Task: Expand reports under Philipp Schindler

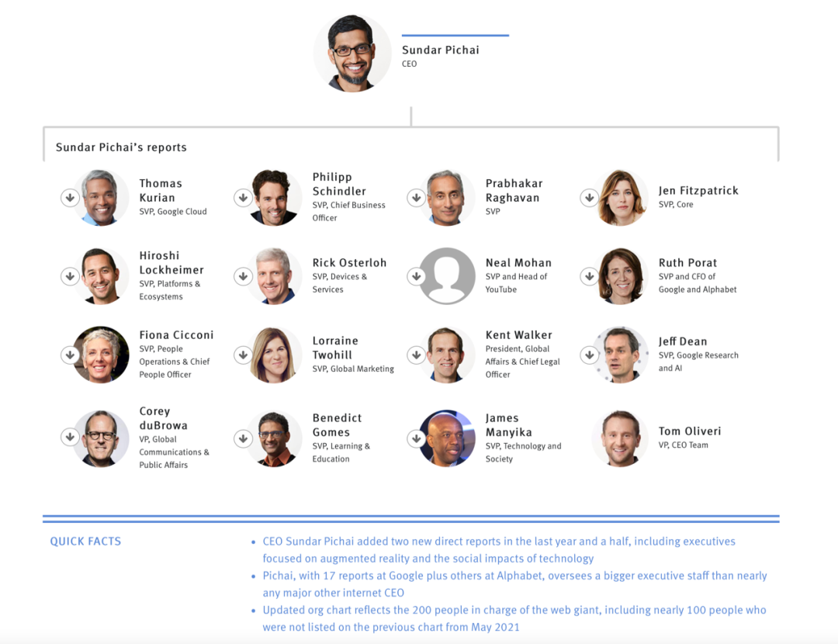Action: (243, 198)
